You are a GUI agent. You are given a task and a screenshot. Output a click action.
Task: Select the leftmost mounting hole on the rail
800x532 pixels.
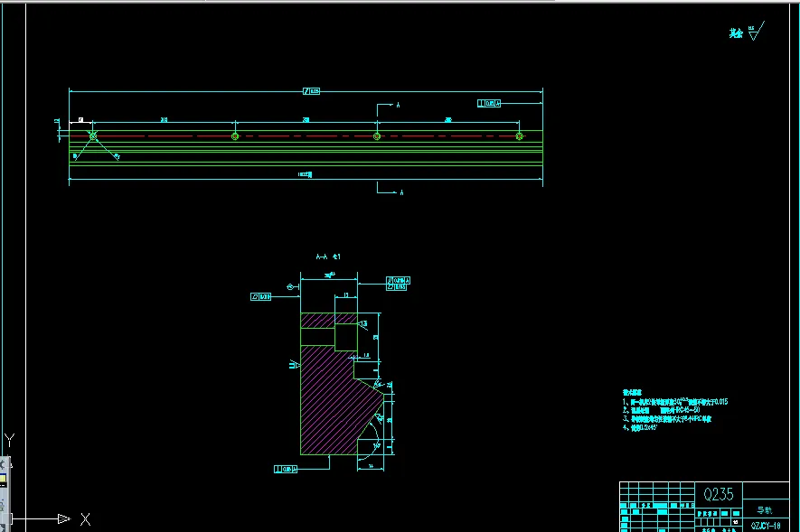[93, 136]
